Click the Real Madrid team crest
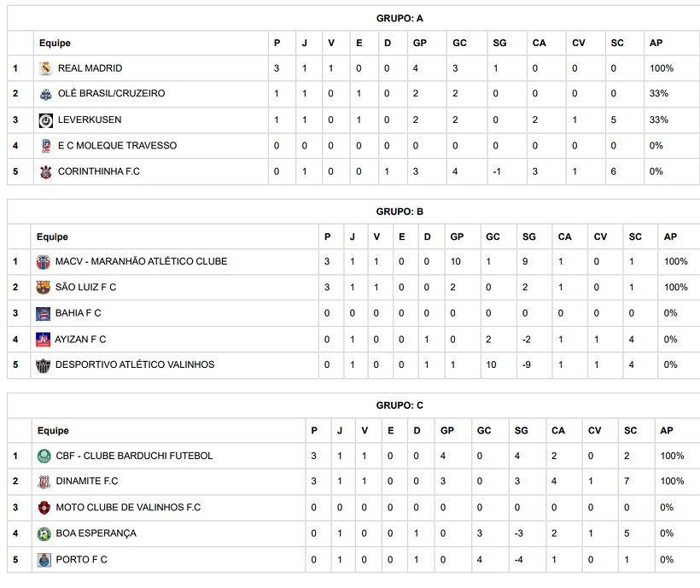Image resolution: width=700 pixels, height=588 pixels. [x=45, y=68]
